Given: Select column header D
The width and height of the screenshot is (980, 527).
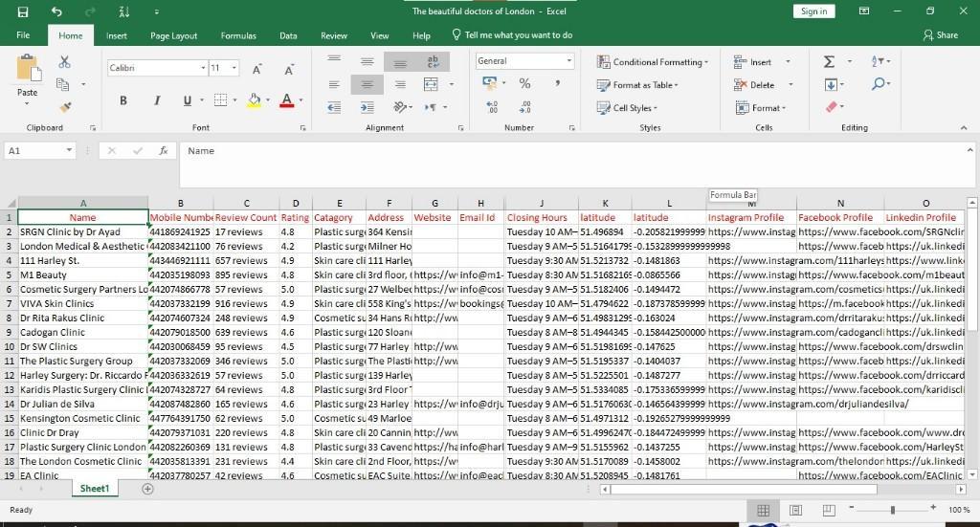Looking at the screenshot, I should [x=296, y=204].
